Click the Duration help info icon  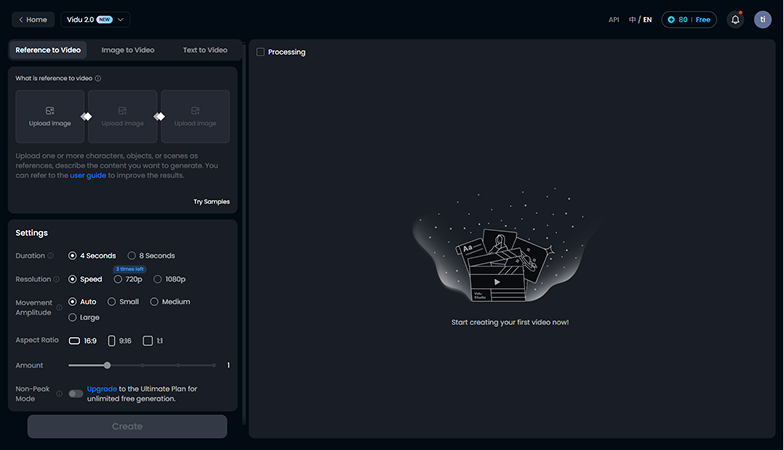(x=51, y=256)
